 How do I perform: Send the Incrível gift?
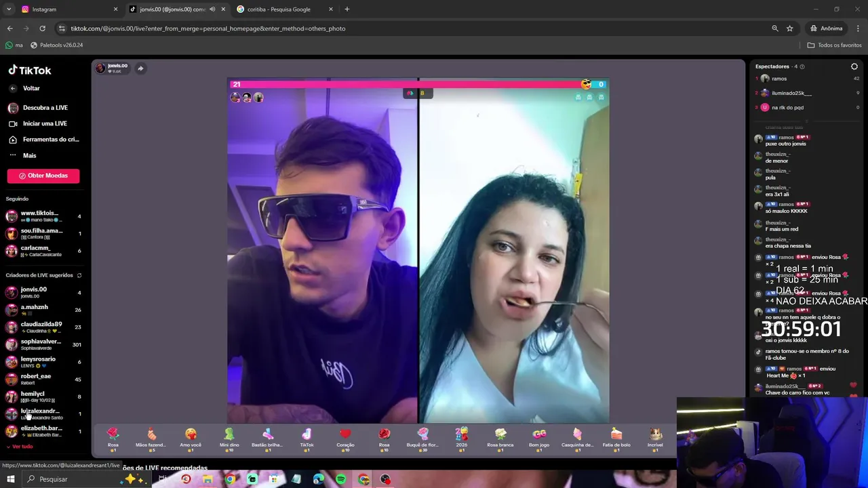click(x=655, y=439)
